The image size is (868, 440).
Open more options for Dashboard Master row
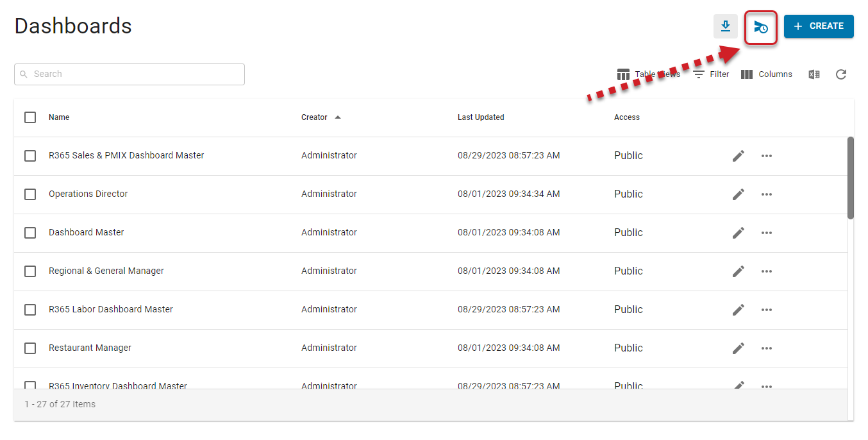(767, 233)
